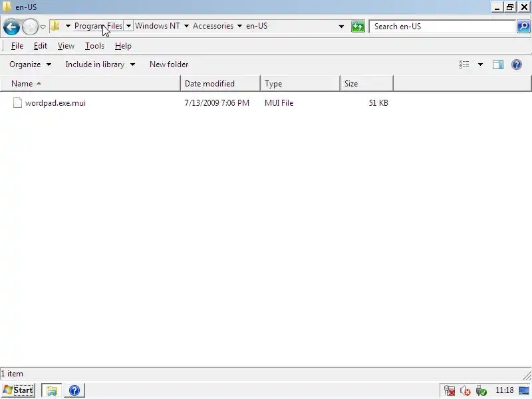Image resolution: width=532 pixels, height=399 pixels.
Task: Click the en-US title bar folder icon
Action: (x=7, y=7)
